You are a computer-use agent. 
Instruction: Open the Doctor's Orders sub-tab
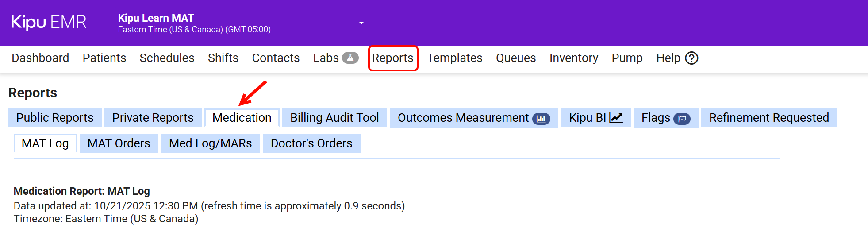311,143
